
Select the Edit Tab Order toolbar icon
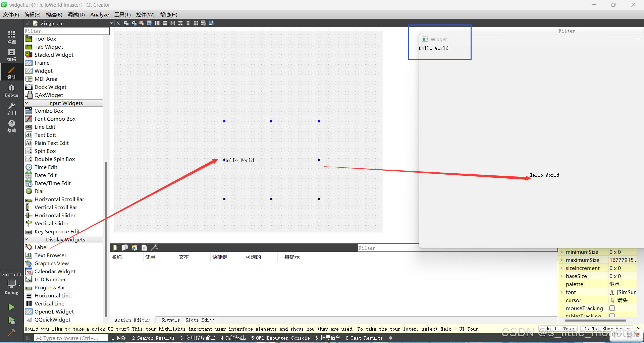149,23
